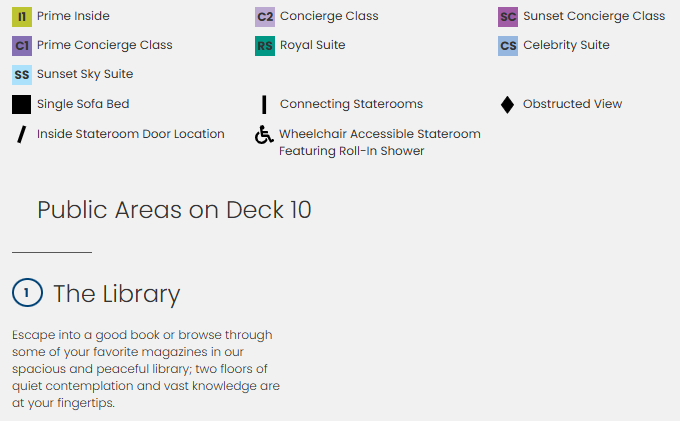Screen dimensions: 680x421
Task: Click the Concierge Class C2 badge
Action: [x=265, y=16]
